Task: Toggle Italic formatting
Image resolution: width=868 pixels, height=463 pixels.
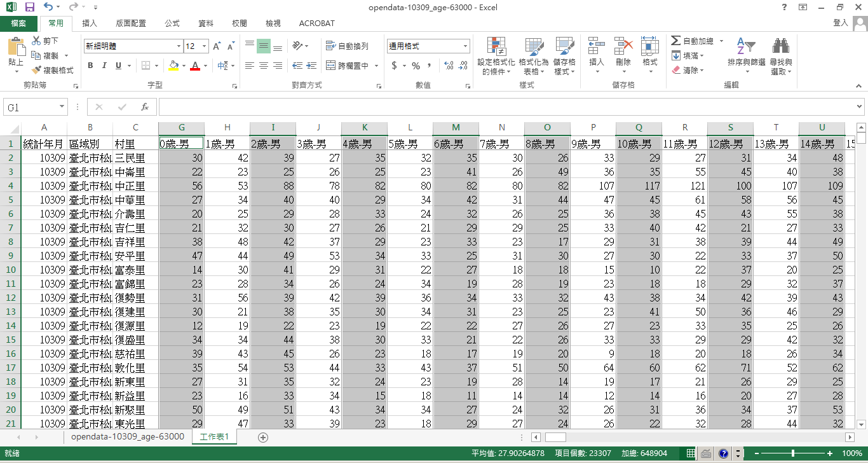Action: (x=104, y=66)
